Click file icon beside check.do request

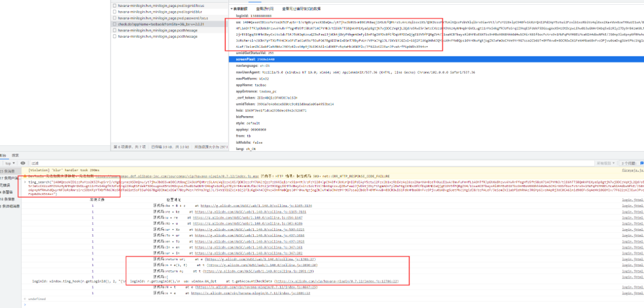pyautogui.click(x=115, y=24)
